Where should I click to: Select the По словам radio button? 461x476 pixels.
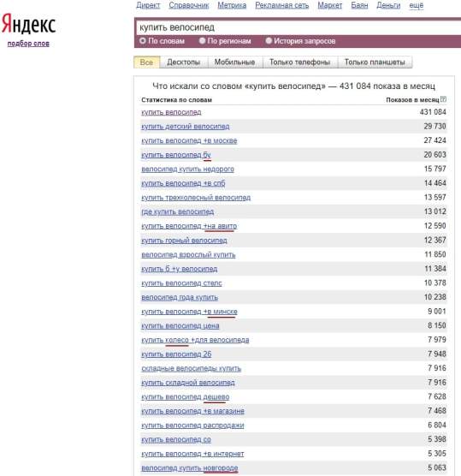(x=143, y=40)
